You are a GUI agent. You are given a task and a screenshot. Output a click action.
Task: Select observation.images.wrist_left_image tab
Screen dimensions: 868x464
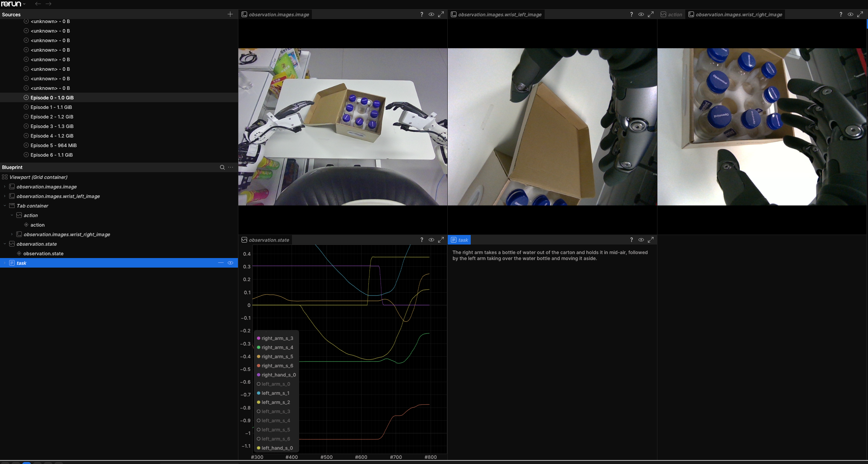click(x=496, y=14)
